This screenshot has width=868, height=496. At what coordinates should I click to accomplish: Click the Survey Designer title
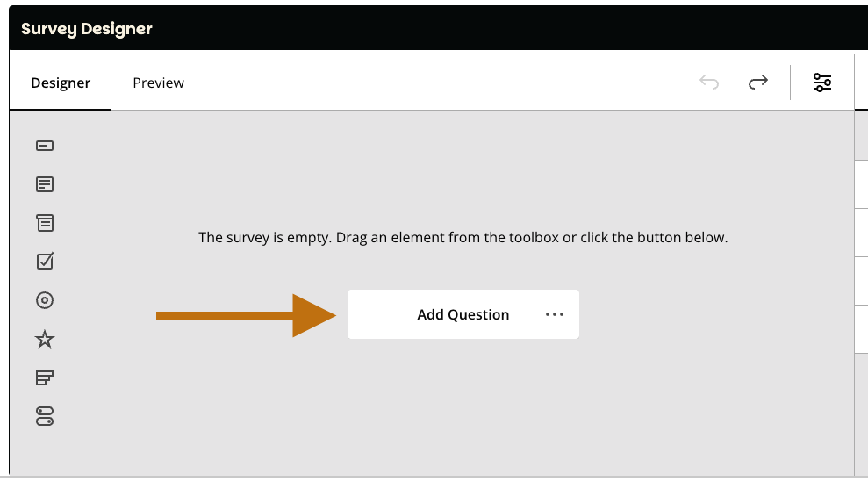[x=87, y=29]
